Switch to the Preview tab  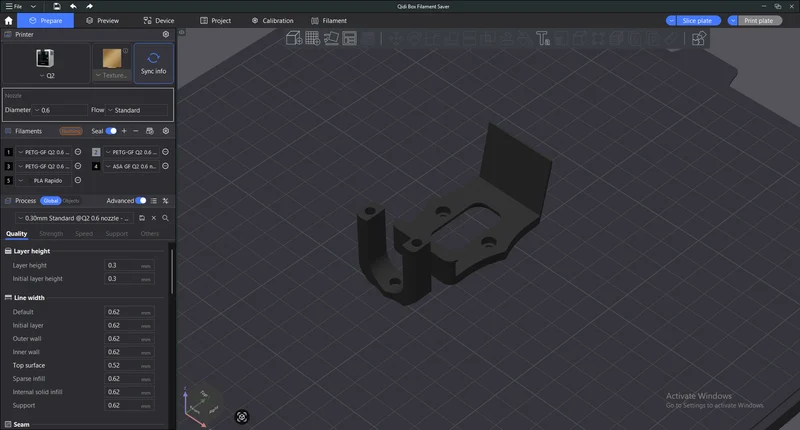[x=103, y=20]
